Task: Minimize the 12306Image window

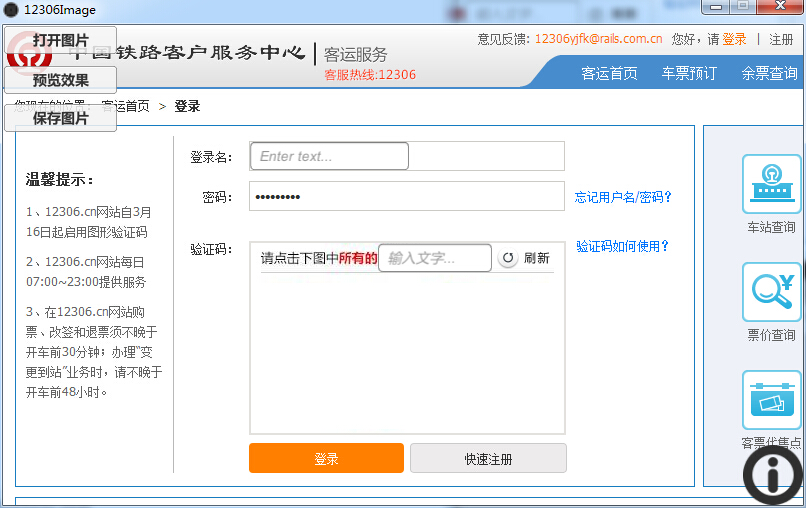Action: pyautogui.click(x=716, y=7)
